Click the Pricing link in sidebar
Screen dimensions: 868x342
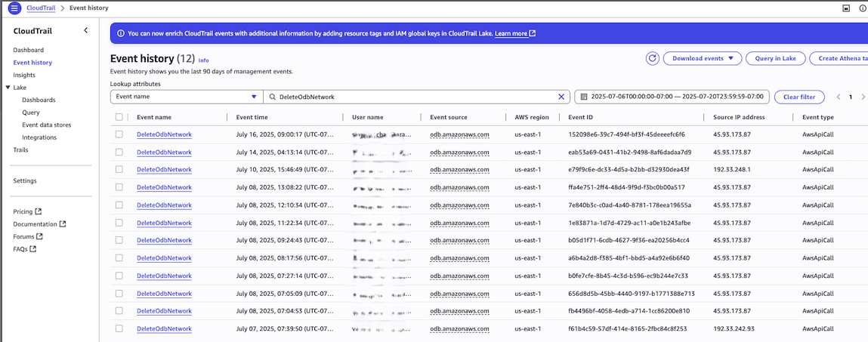[23, 211]
